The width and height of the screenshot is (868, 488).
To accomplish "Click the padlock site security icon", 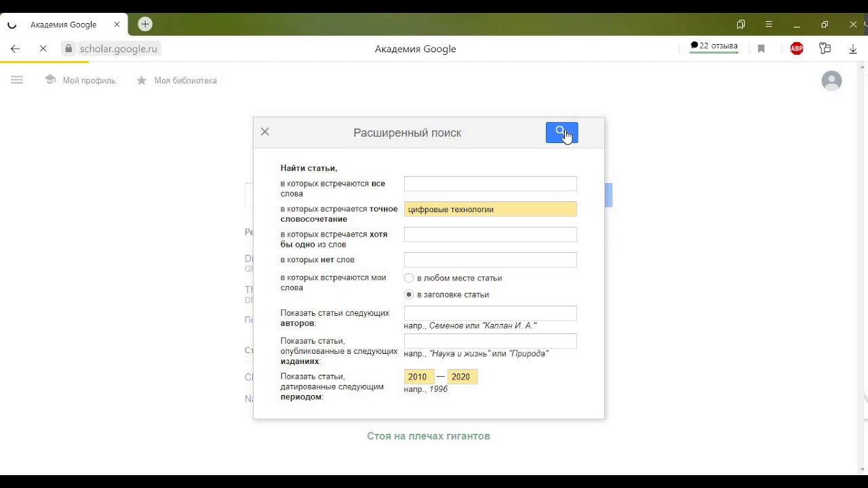I will pyautogui.click(x=68, y=49).
